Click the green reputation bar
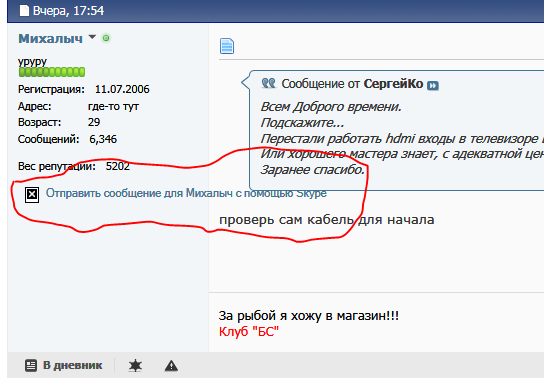544x388 pixels. pyautogui.click(x=52, y=72)
